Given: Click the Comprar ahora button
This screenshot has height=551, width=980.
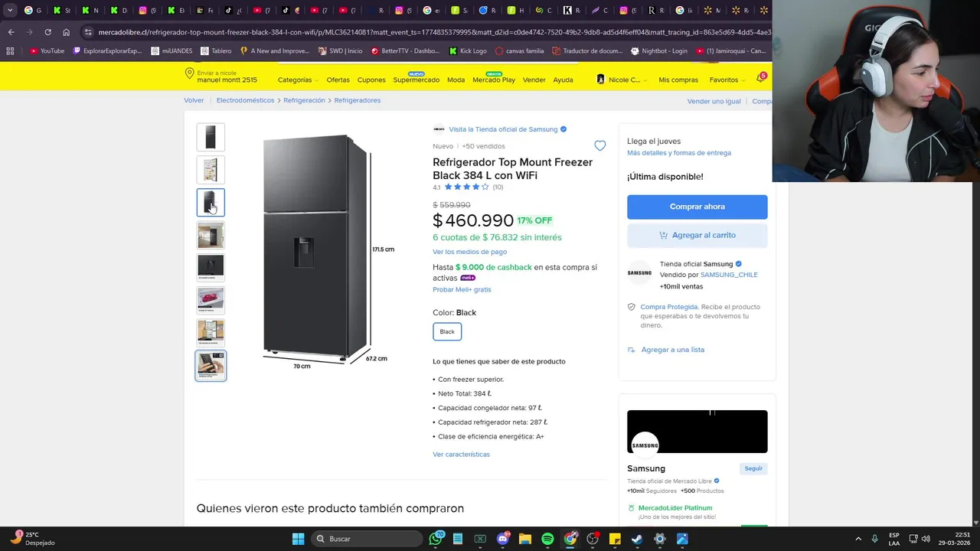Looking at the screenshot, I should point(697,207).
